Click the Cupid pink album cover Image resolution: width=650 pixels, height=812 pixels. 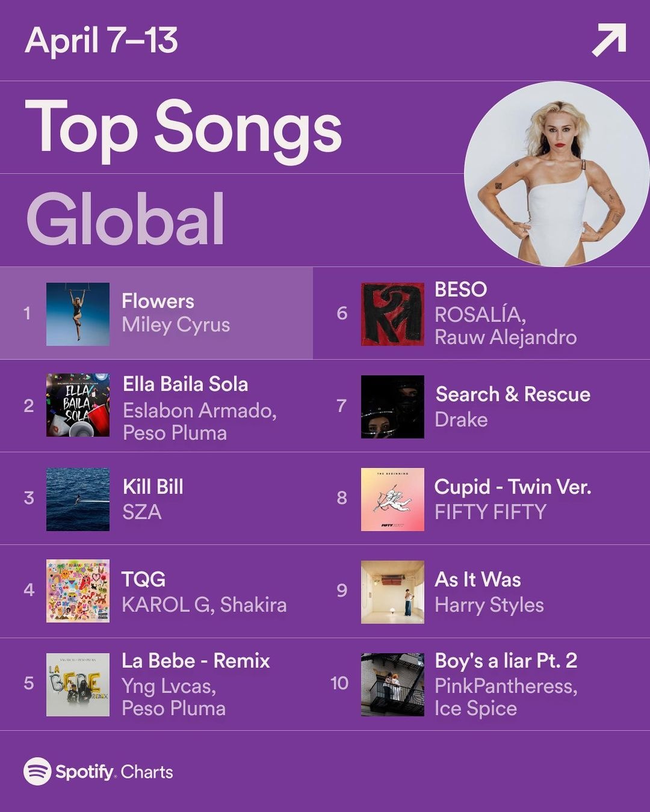[x=392, y=499]
